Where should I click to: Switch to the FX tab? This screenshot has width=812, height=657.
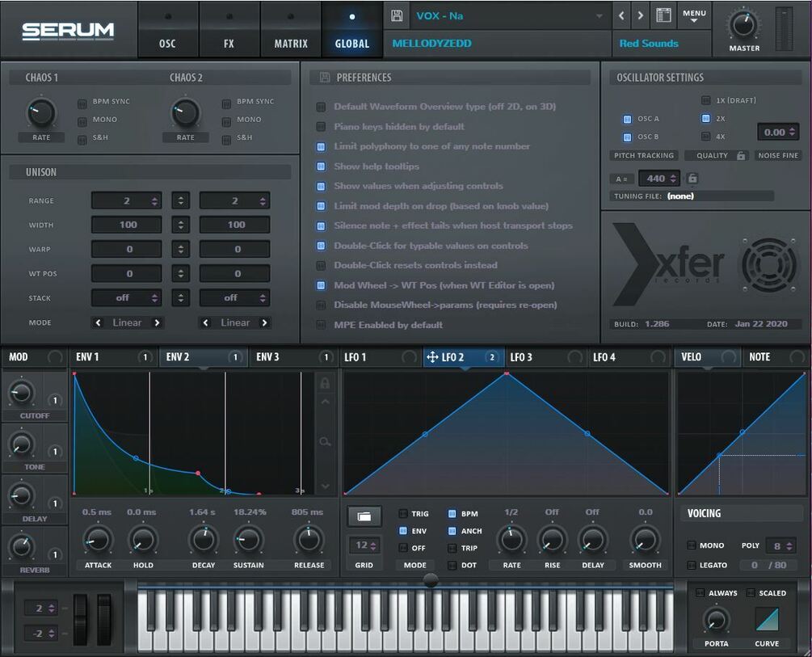coord(229,30)
